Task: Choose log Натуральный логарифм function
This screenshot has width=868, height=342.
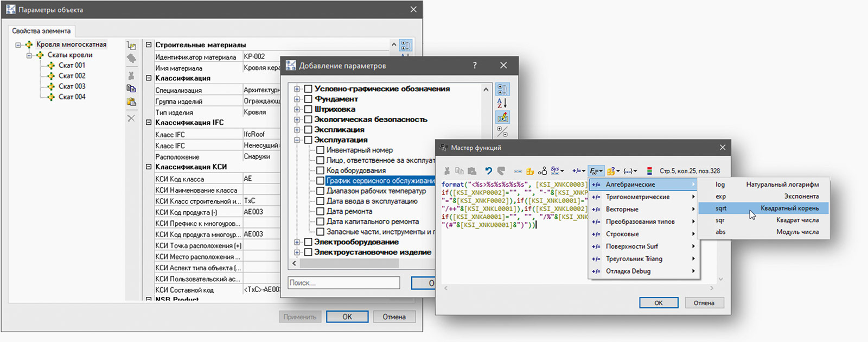Action: (x=764, y=185)
